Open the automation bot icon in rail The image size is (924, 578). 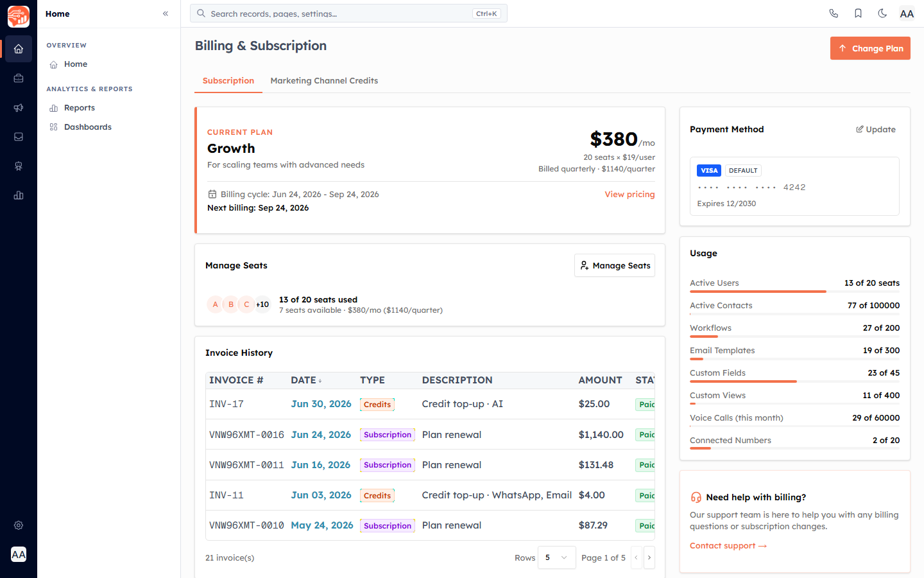tap(19, 166)
